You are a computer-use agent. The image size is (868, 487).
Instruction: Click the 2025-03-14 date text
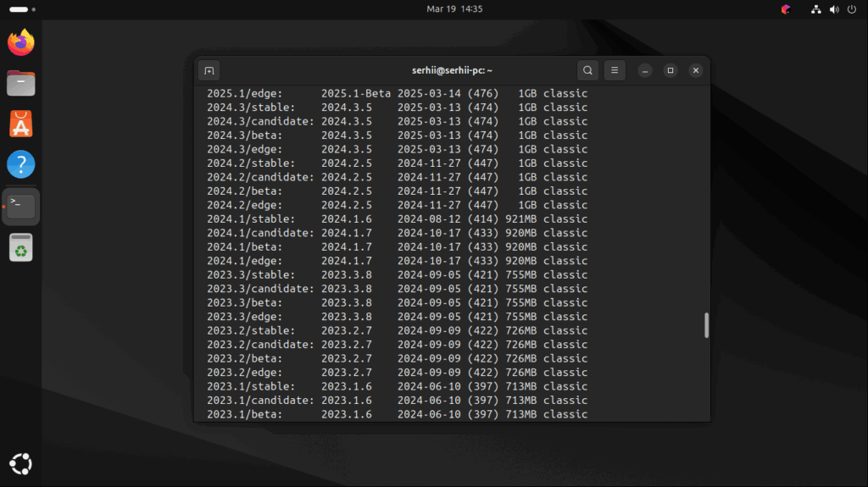coord(429,93)
